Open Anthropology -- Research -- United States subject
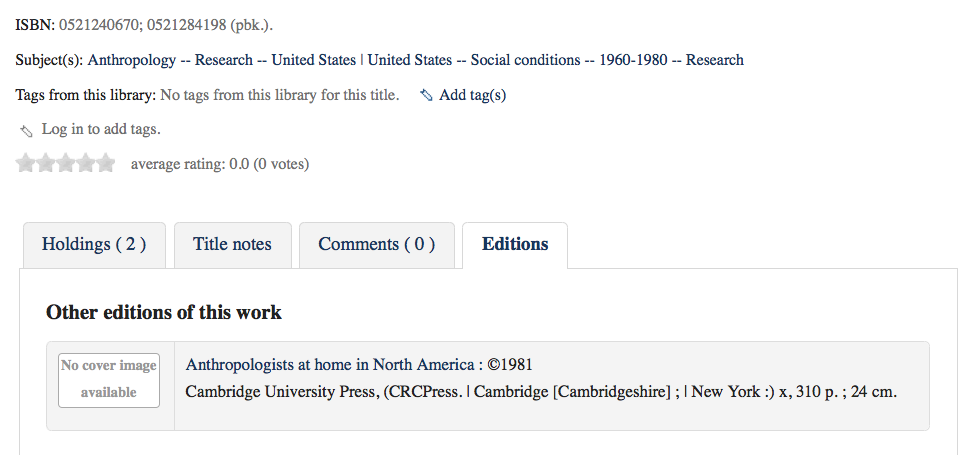The height and width of the screenshot is (455, 963). [221, 60]
